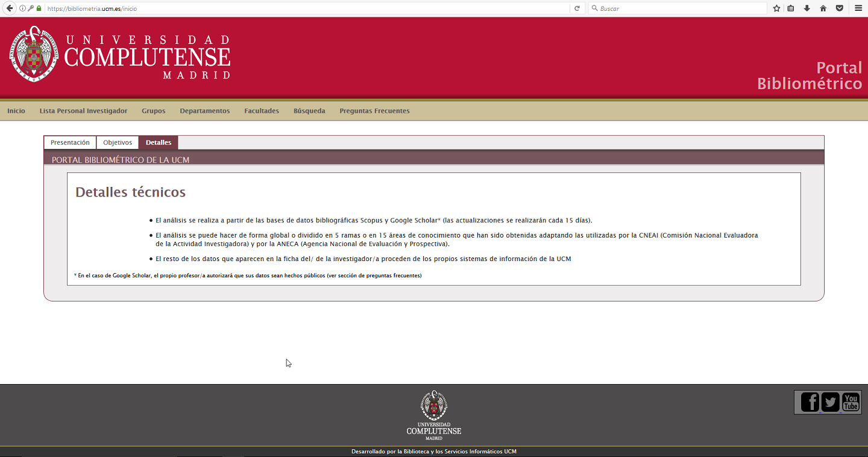Viewport: 868px width, 457px height.
Task: Open the Grupos menu item
Action: tap(154, 111)
